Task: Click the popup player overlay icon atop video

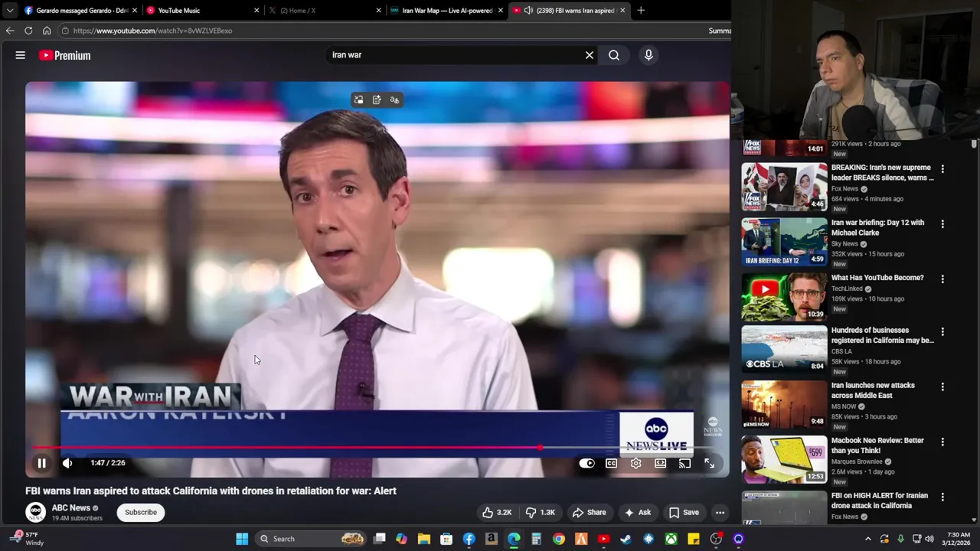Action: 358,100
